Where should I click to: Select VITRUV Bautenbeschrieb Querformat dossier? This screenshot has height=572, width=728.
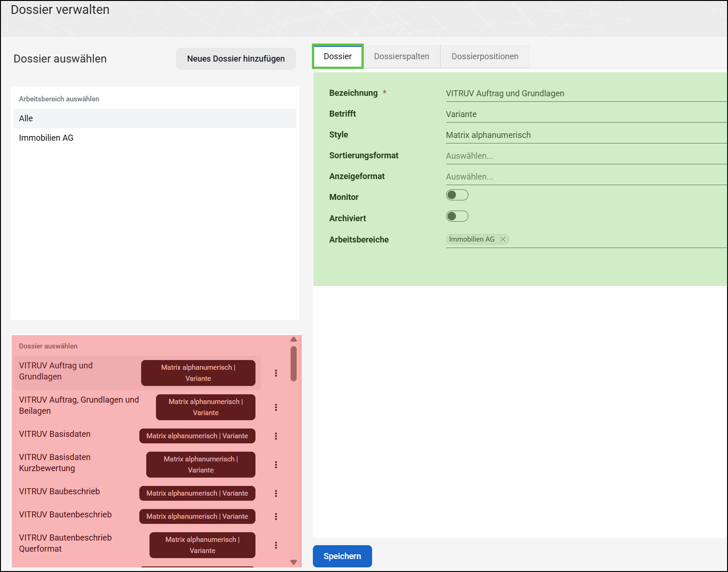(x=137, y=545)
